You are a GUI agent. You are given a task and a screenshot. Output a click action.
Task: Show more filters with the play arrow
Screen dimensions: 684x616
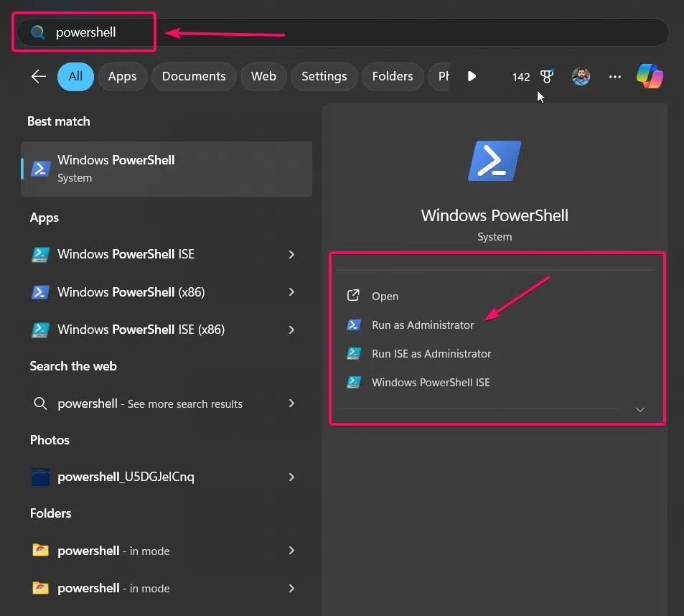click(x=472, y=76)
